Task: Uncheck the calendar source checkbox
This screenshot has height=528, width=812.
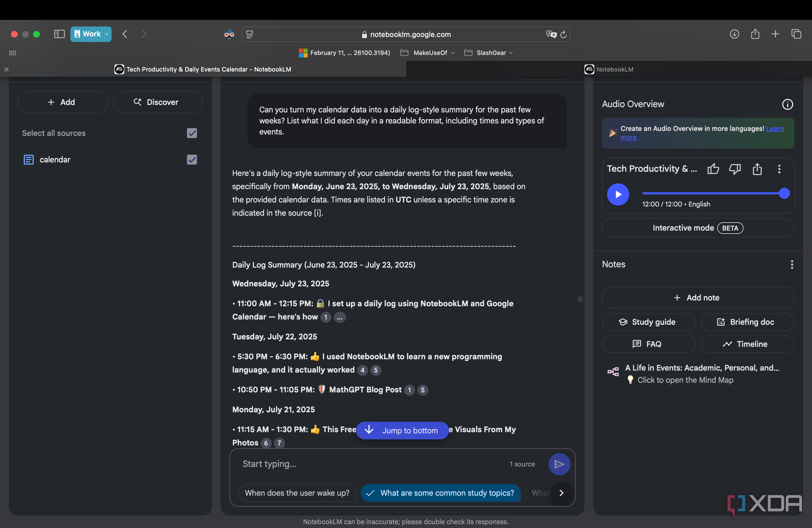Action: (192, 159)
